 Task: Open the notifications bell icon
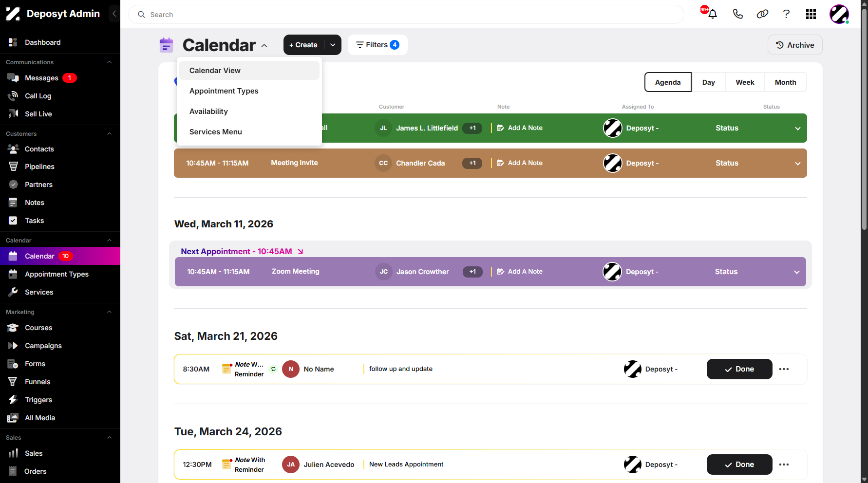coord(712,14)
